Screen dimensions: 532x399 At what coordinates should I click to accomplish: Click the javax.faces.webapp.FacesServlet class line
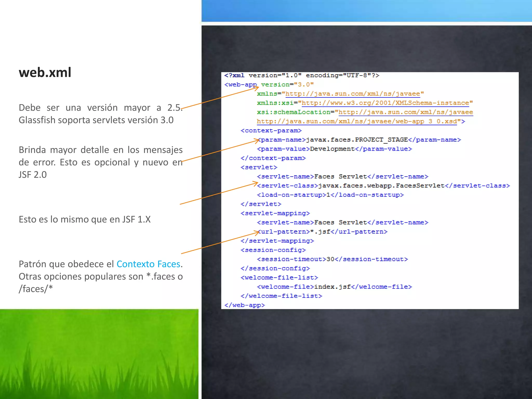point(383,186)
